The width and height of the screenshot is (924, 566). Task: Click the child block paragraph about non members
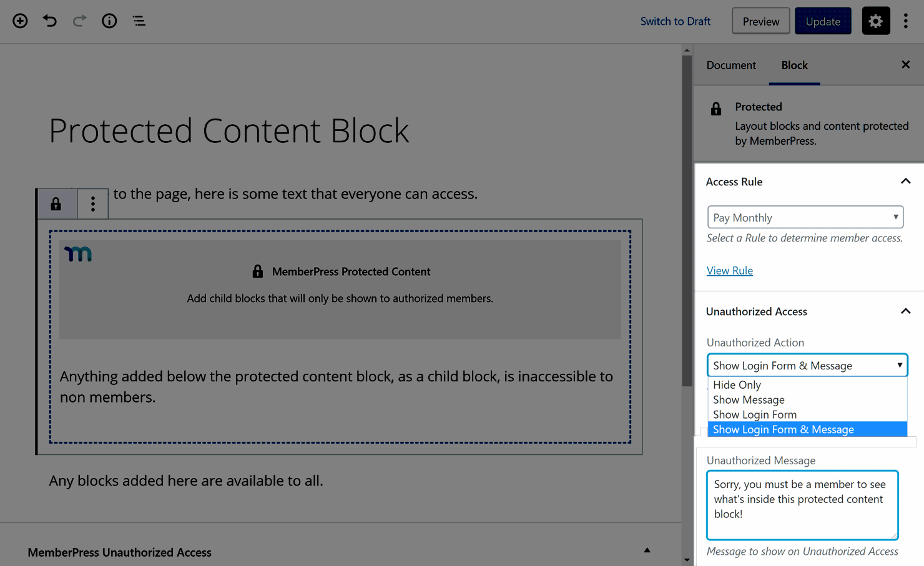[x=337, y=387]
